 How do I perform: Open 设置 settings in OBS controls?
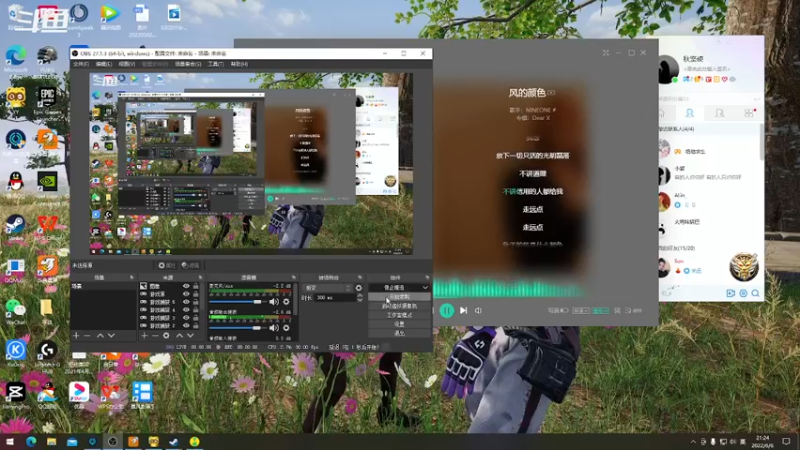(399, 324)
